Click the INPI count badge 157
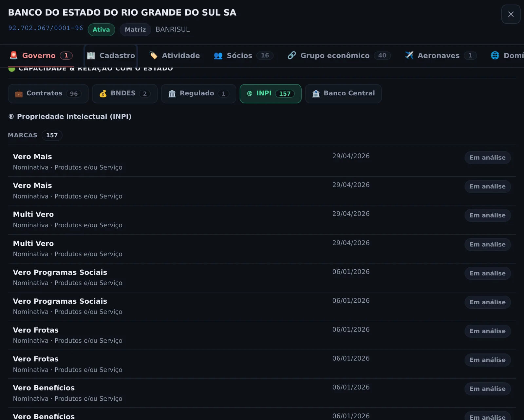Image resolution: width=524 pixels, height=420 pixels. coord(285,94)
